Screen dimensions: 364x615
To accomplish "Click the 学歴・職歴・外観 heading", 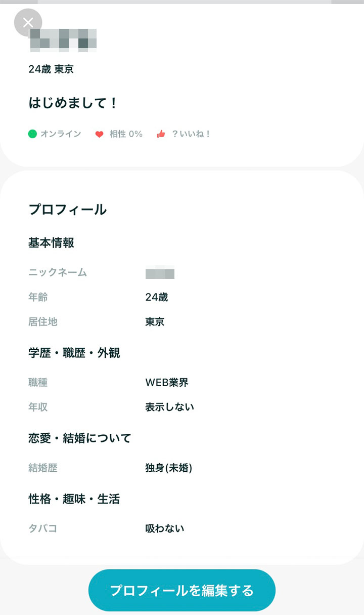I will 74,353.
